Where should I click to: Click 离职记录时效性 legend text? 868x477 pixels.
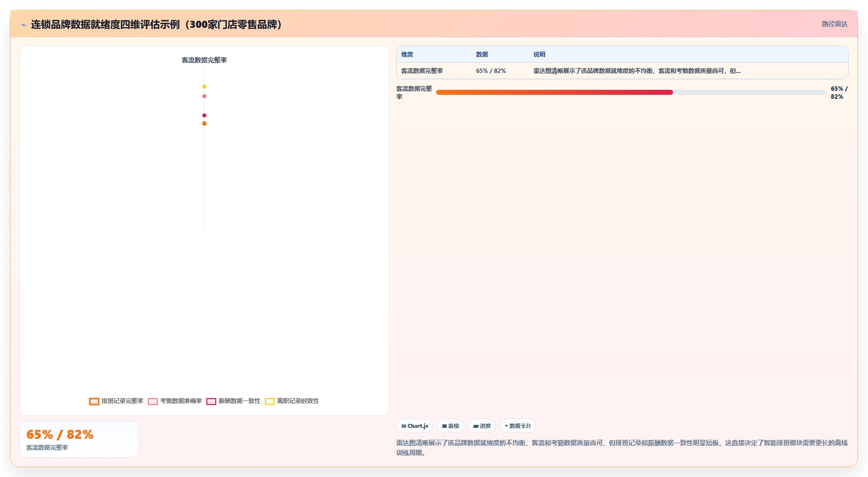tap(298, 401)
